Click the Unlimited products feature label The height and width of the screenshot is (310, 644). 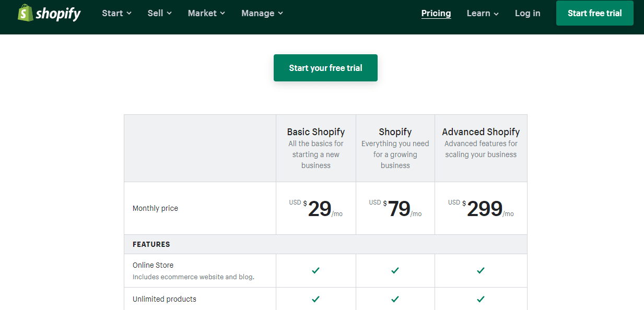pyautogui.click(x=165, y=299)
